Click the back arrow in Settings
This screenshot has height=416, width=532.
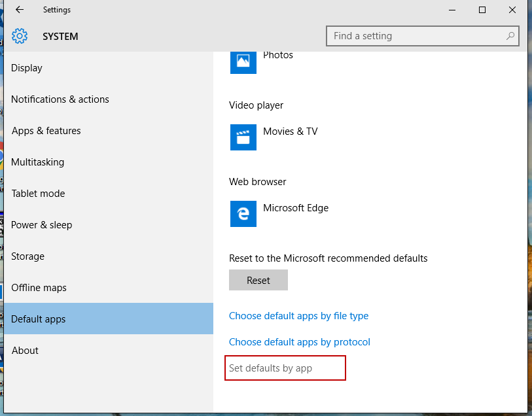tap(20, 10)
